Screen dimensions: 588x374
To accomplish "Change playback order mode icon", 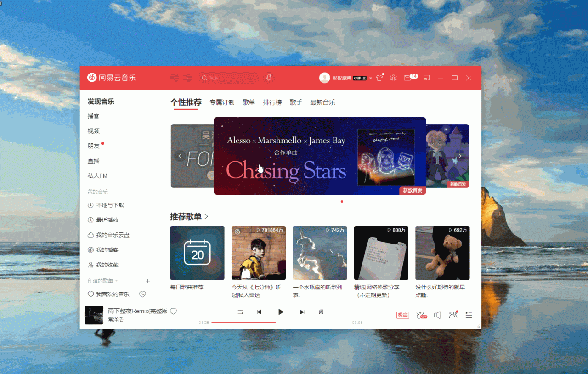I will pos(240,312).
